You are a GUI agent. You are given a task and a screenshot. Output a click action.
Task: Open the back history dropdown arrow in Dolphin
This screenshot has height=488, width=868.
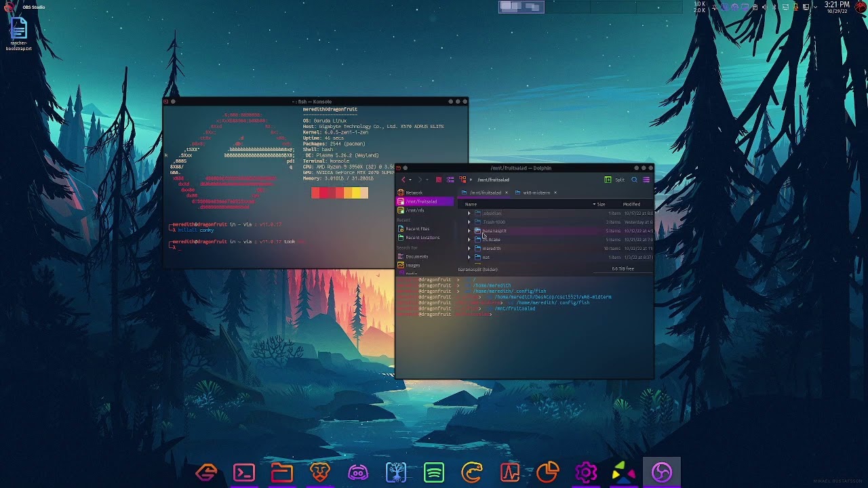[410, 180]
